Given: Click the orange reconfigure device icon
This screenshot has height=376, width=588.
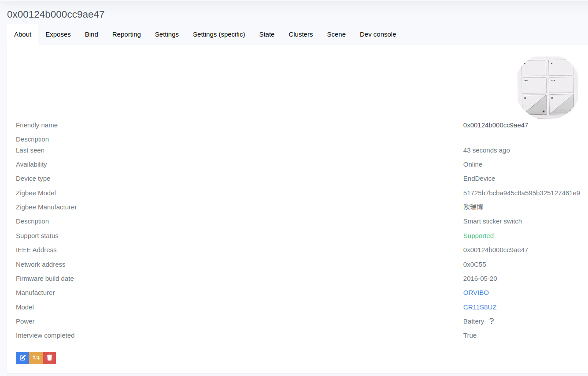Looking at the screenshot, I should pos(36,357).
